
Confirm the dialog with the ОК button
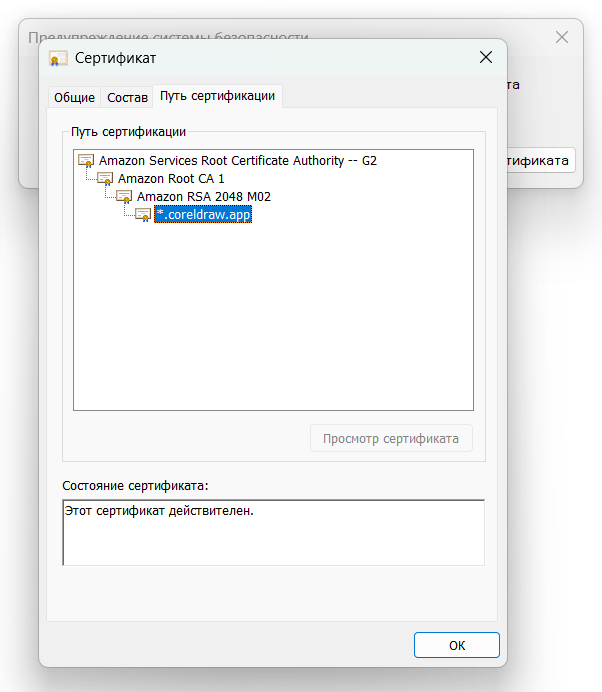[x=457, y=645]
